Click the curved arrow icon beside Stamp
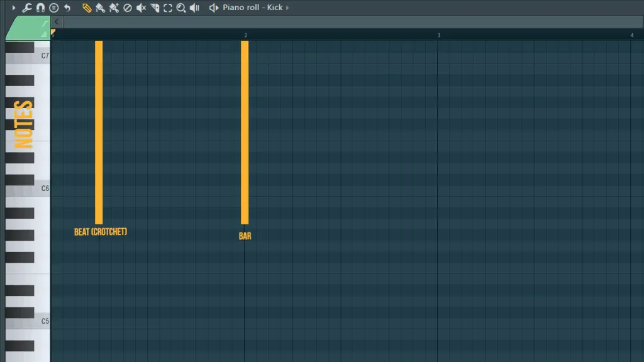Viewport: 644px width, 362px height. (x=67, y=8)
